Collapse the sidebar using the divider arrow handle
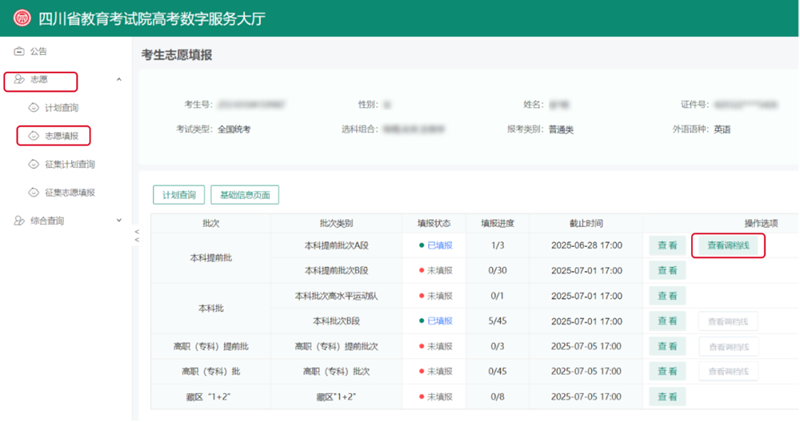 136,236
